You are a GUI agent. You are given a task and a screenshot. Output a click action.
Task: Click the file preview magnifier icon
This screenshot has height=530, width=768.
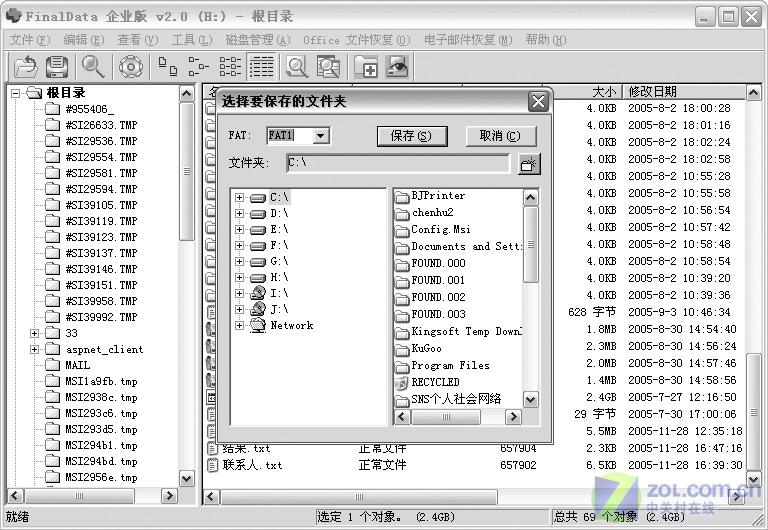(296, 67)
